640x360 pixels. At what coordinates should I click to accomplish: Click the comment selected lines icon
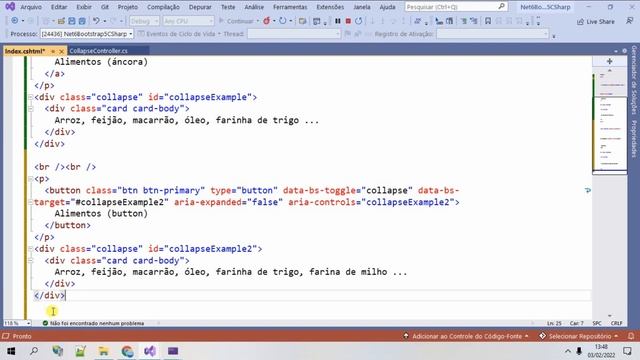[464, 21]
